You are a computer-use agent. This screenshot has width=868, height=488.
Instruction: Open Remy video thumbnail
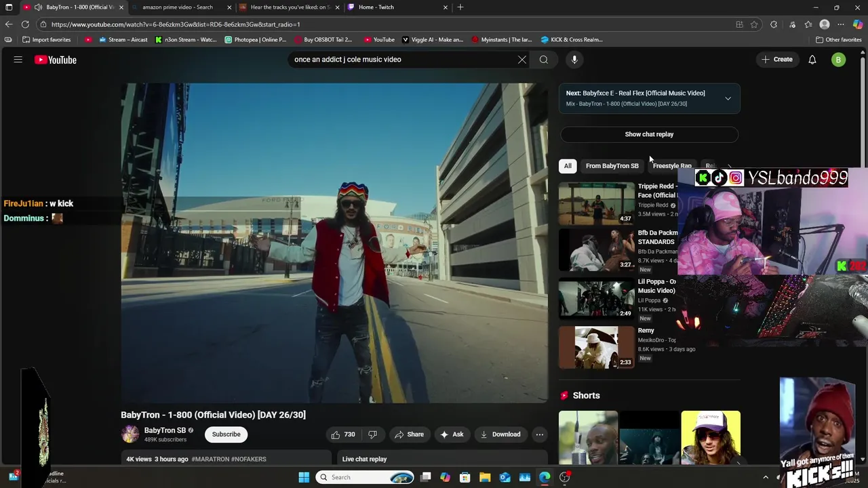point(596,347)
